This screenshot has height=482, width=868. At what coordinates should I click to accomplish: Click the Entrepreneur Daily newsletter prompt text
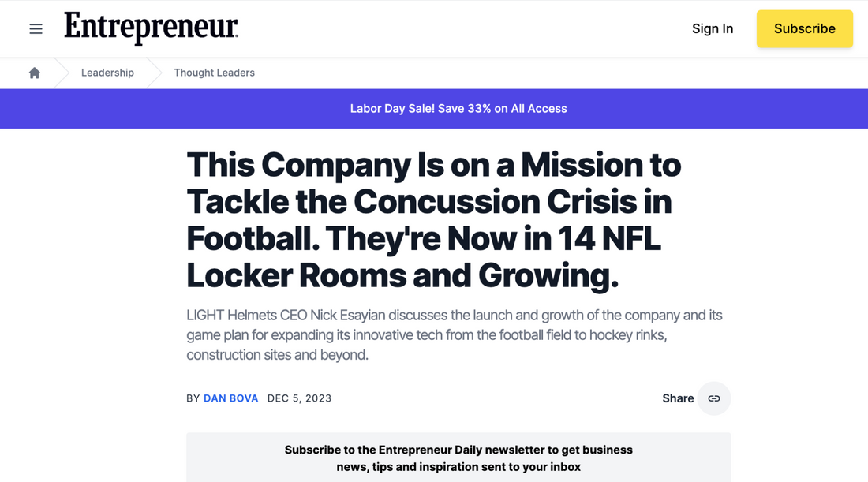tap(458, 458)
